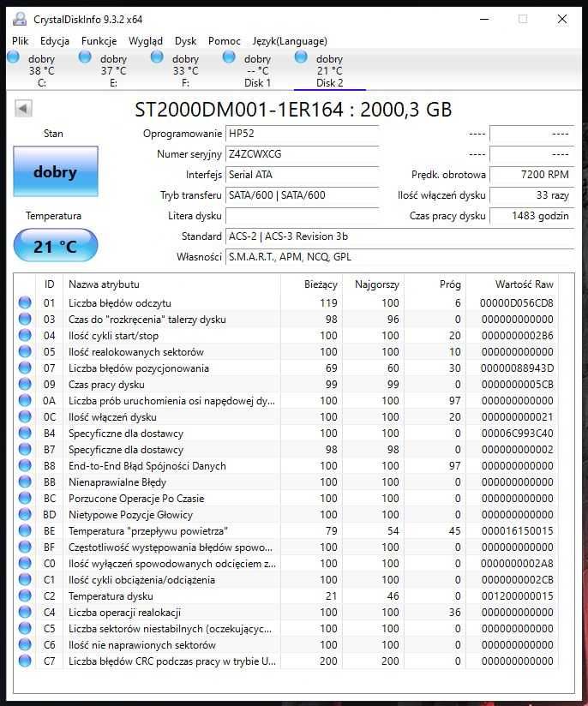The image size is (588, 706).
Task: Click the status orb for attribute C0
Action: click(x=25, y=563)
